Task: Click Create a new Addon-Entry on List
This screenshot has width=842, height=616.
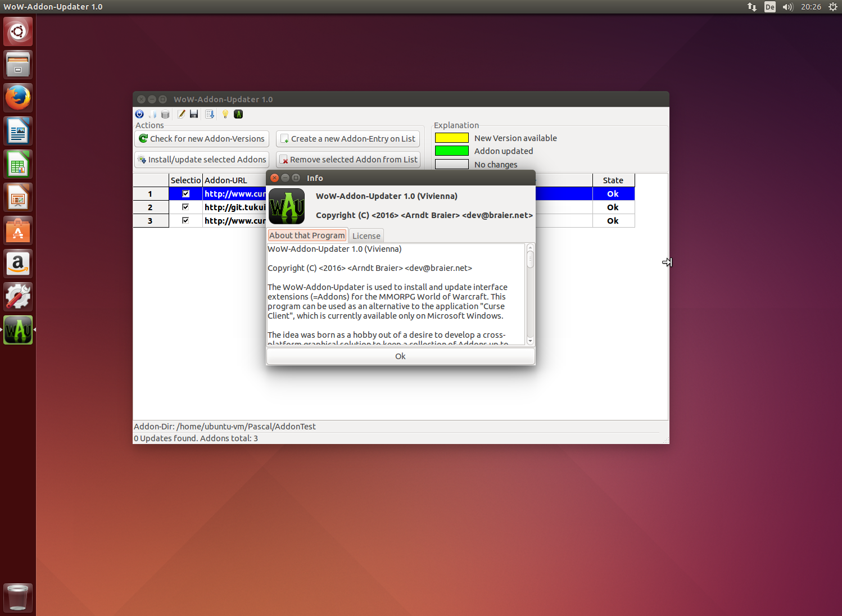Action: point(348,139)
